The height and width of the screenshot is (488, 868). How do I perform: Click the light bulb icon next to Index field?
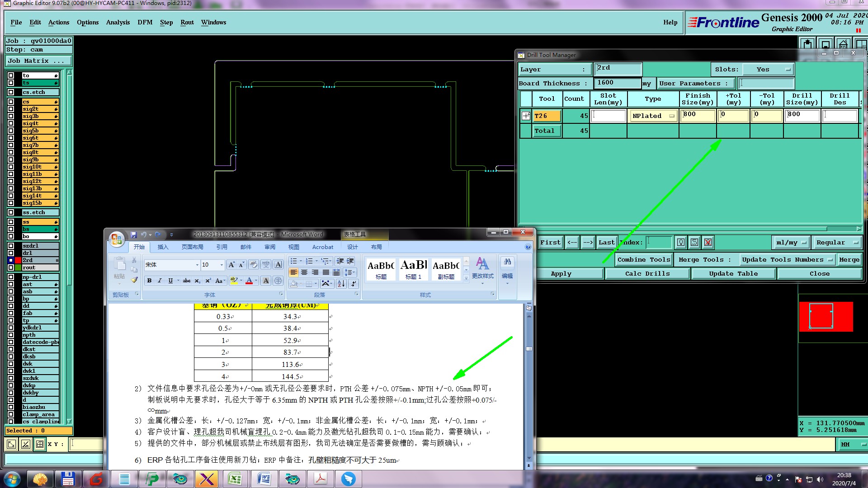(x=681, y=243)
